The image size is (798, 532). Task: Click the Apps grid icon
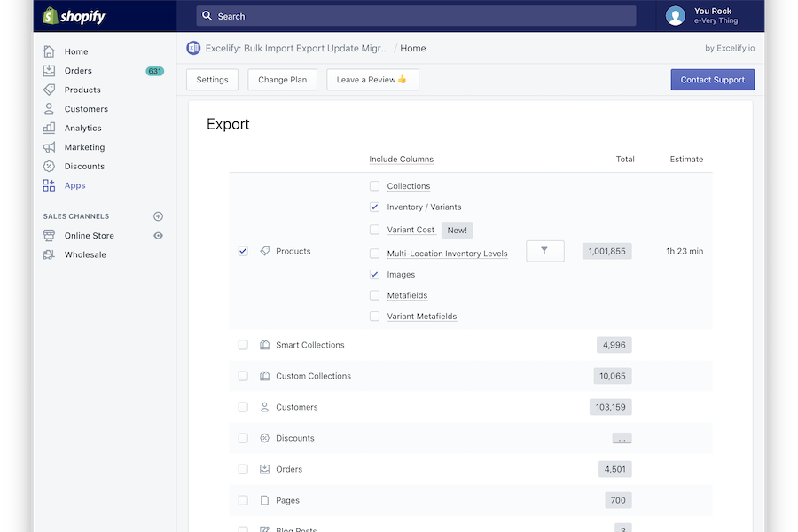49,185
